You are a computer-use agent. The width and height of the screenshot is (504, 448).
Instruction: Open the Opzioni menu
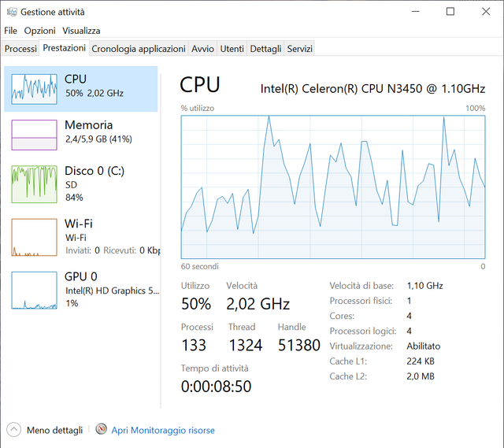pyautogui.click(x=39, y=31)
